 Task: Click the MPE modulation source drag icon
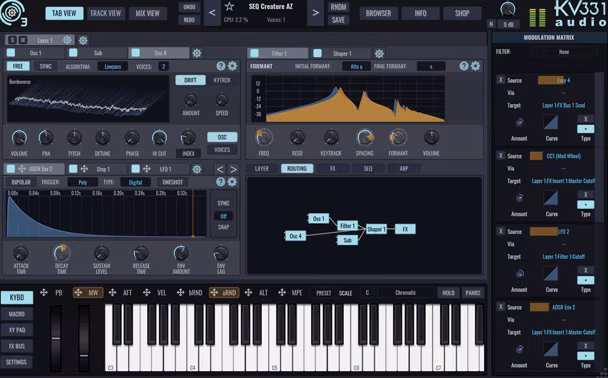click(x=282, y=292)
